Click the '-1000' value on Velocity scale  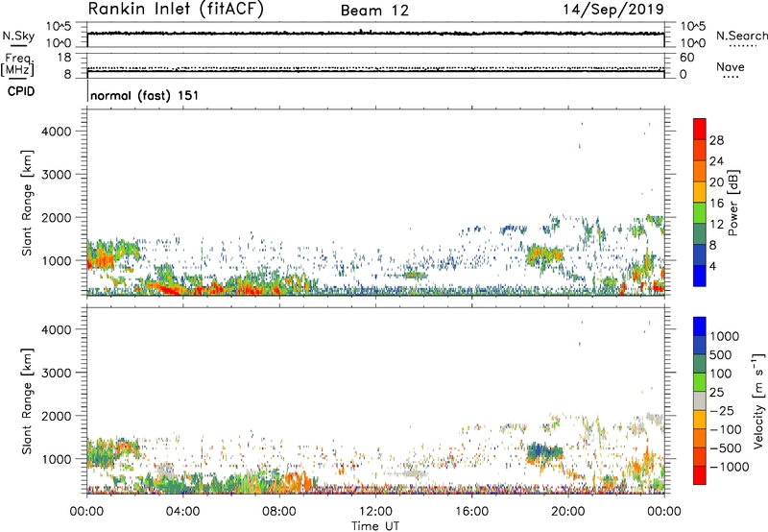click(x=730, y=467)
